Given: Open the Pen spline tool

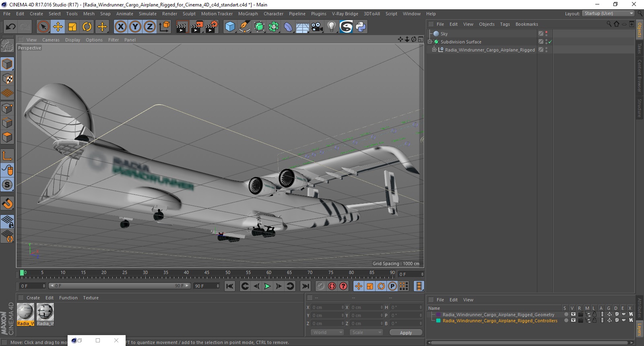Looking at the screenshot, I should click(x=245, y=27).
